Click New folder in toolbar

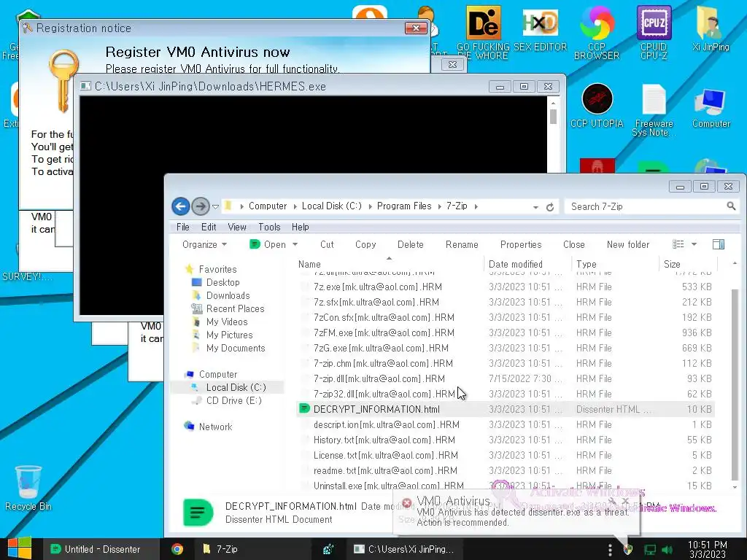coord(628,244)
